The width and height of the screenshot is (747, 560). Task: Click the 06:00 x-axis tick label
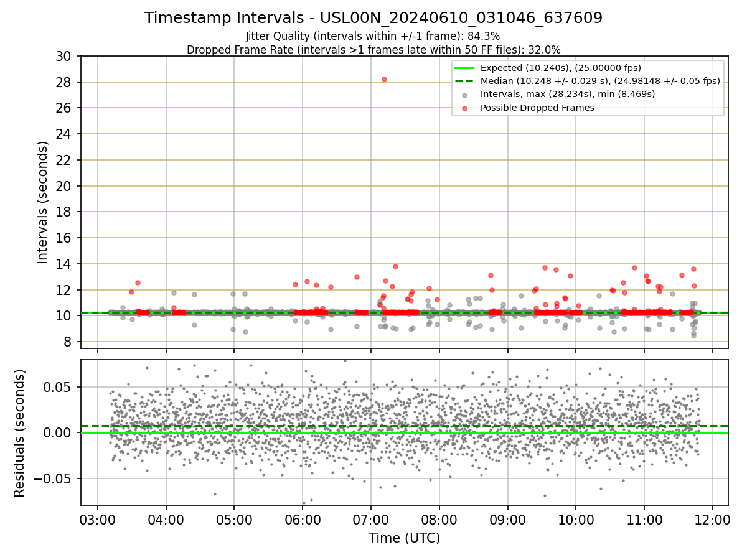(x=303, y=519)
